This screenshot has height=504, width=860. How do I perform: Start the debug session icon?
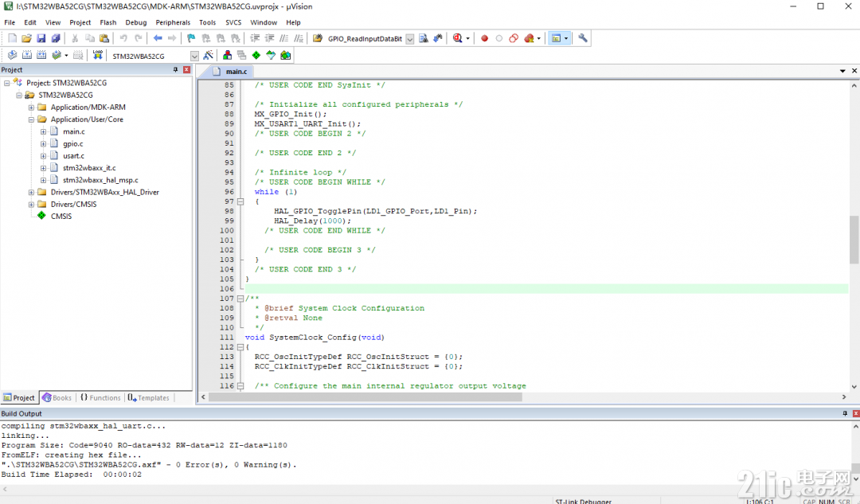click(x=457, y=38)
